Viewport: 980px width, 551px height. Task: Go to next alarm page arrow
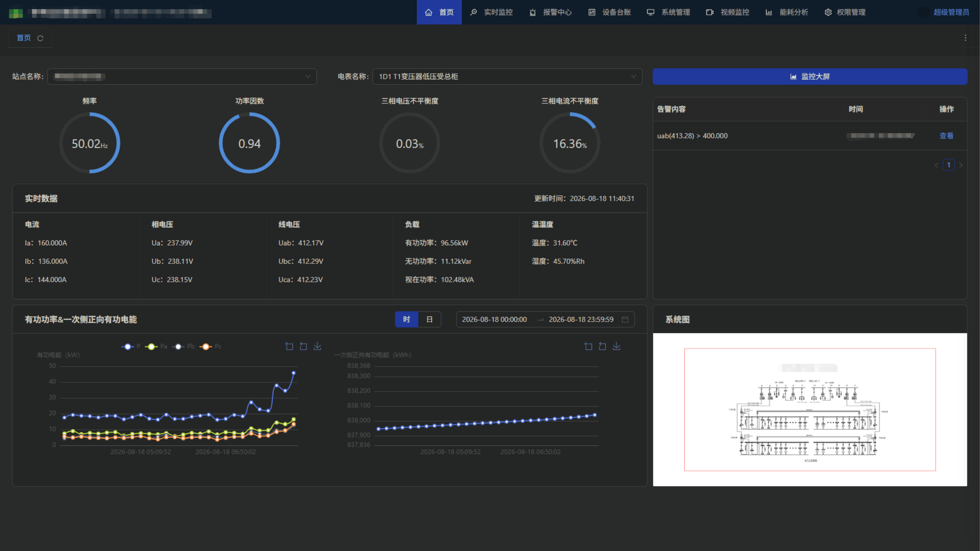coord(961,165)
